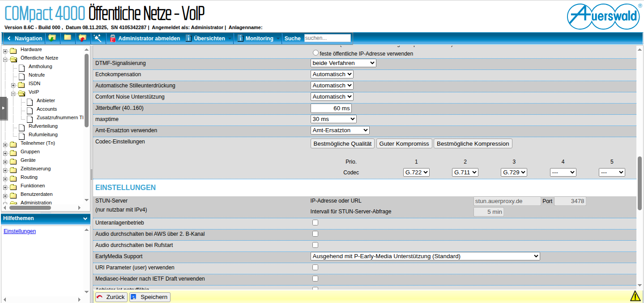Open the Einstellungen help link
The height and width of the screenshot is (303, 644).
click(20, 231)
